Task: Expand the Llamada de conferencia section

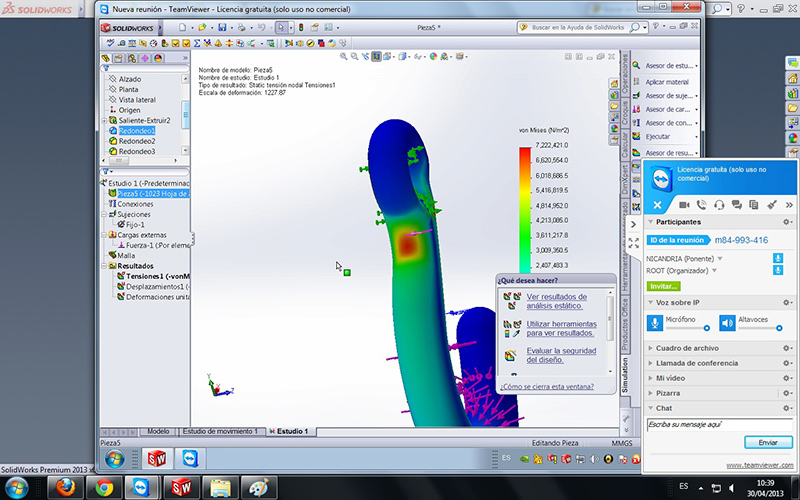Action: pos(695,363)
